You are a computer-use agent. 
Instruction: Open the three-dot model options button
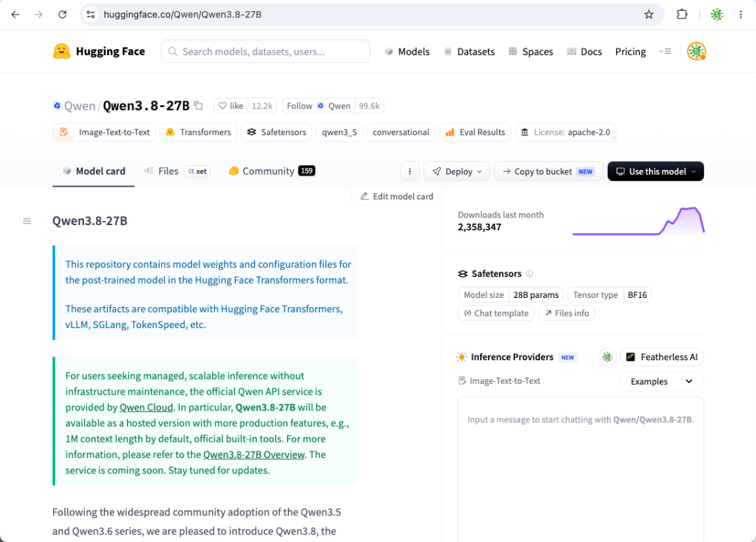click(409, 171)
